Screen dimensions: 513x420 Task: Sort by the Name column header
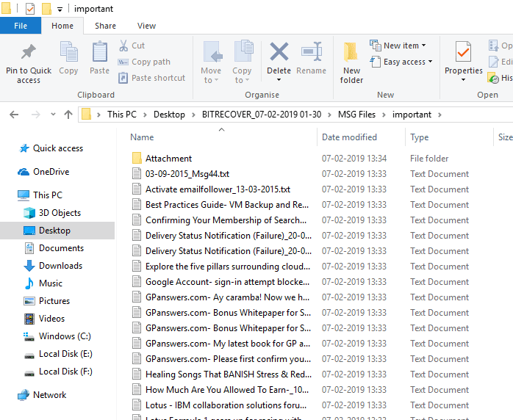142,137
